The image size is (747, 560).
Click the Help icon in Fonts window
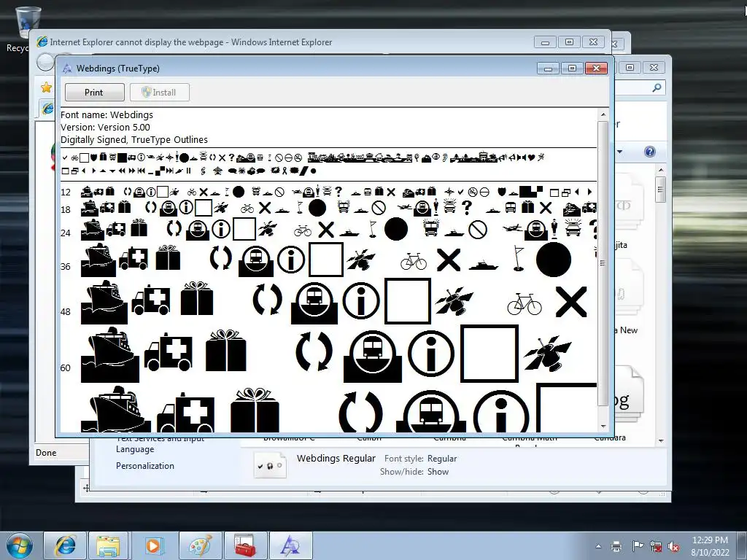point(650,152)
